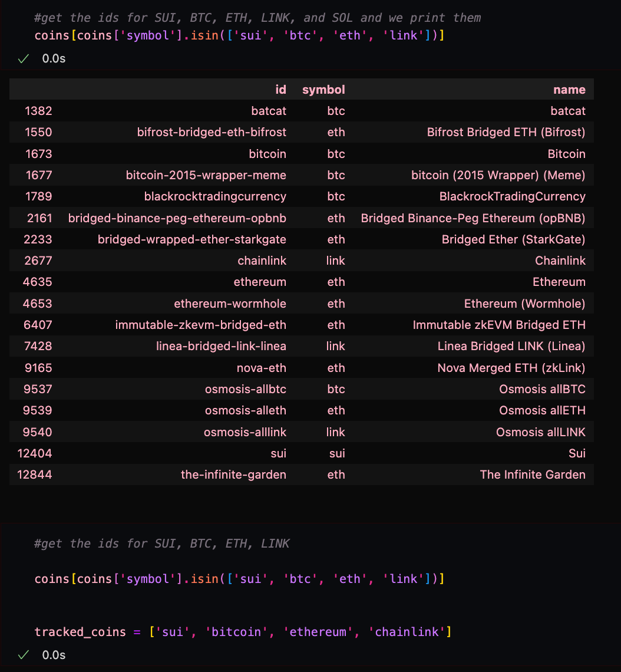Screen dimensions: 621x672
Task: Click row index 4653
Action: [x=37, y=304]
